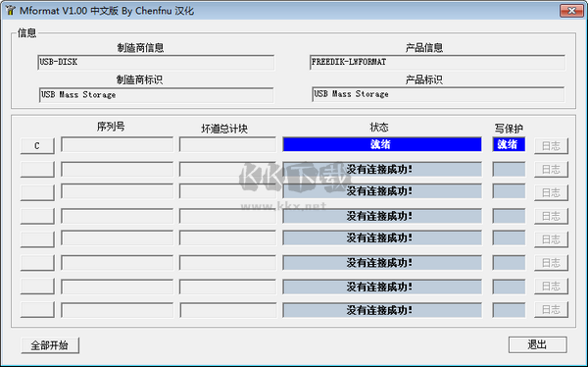
Task: Click the blue 就绪 write-protect indicator in the C row
Action: pos(509,144)
